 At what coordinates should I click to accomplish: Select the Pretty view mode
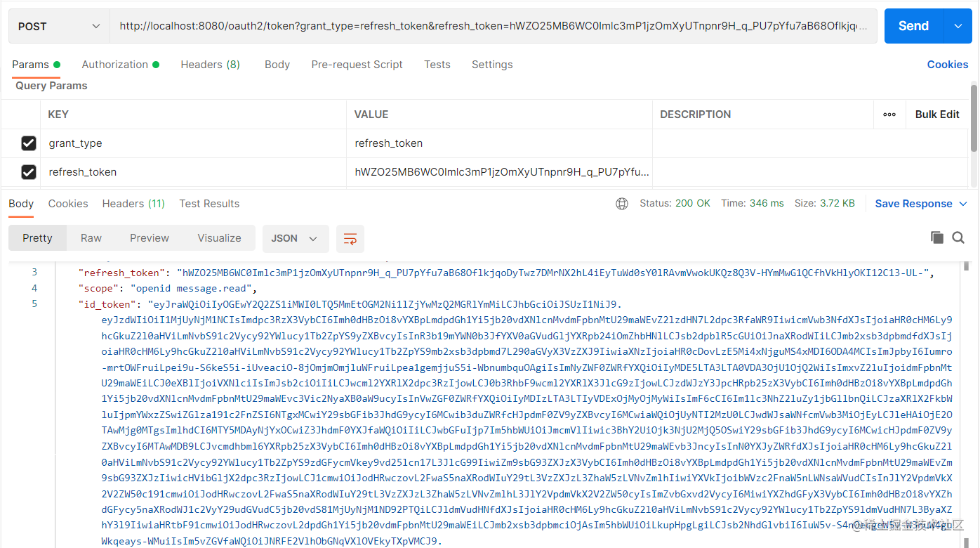click(37, 238)
